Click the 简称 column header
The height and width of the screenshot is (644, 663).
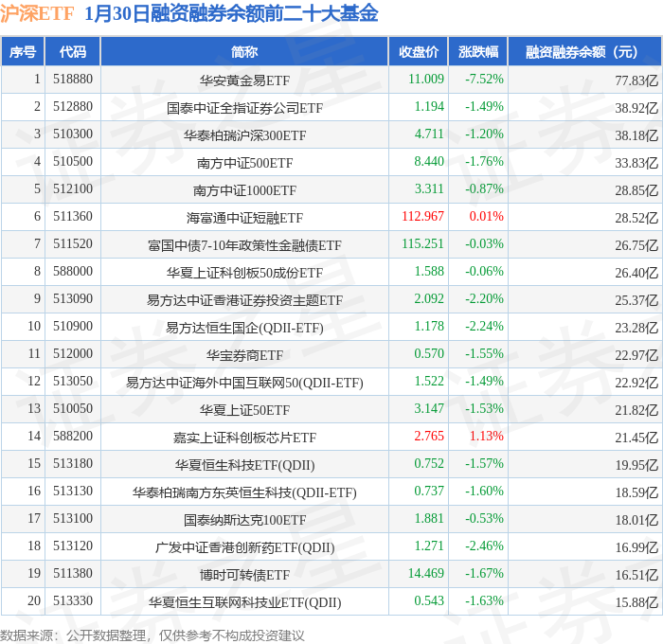click(x=244, y=51)
